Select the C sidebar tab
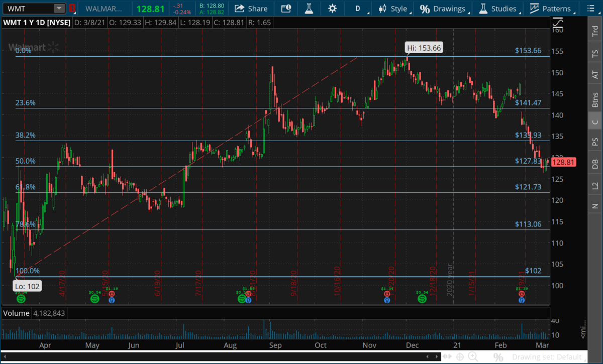The width and height of the screenshot is (603, 364). 595,122
